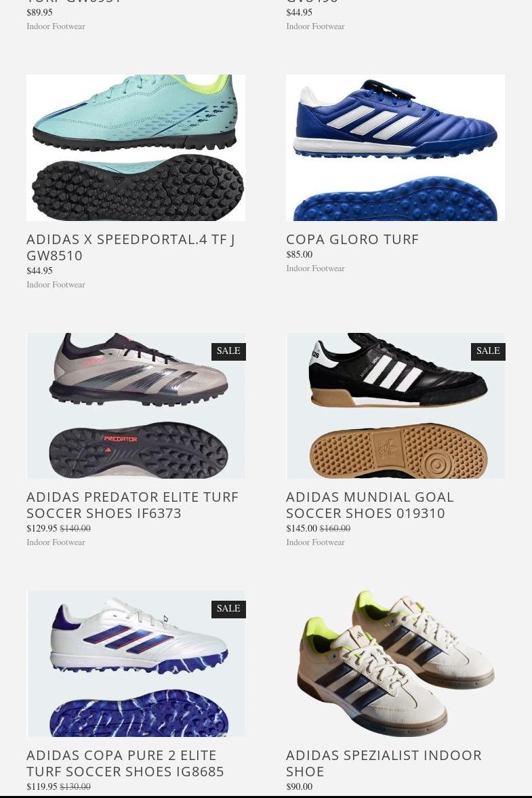Click the SALE badge on Mundial Goal
Viewport: 532px width, 798px height.
[x=488, y=351]
